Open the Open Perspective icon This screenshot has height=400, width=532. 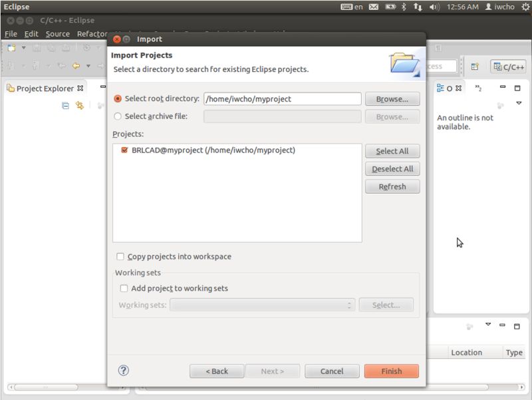(x=475, y=66)
